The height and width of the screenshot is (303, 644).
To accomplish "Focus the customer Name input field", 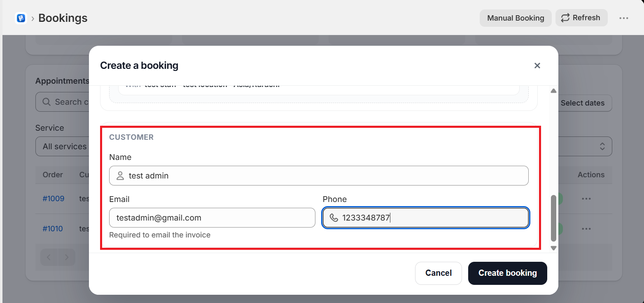I will [319, 176].
